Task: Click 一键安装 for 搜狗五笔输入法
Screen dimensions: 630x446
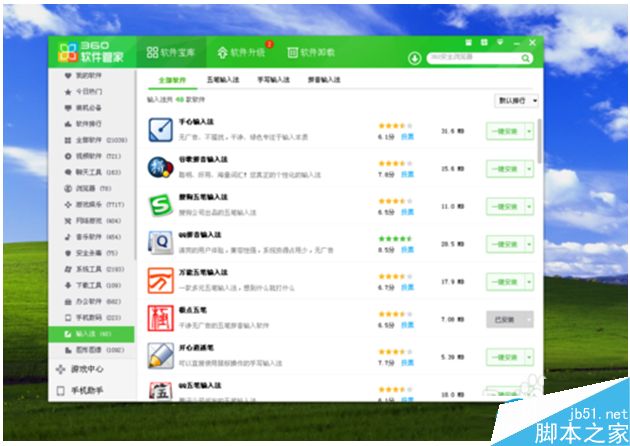Action: [505, 207]
